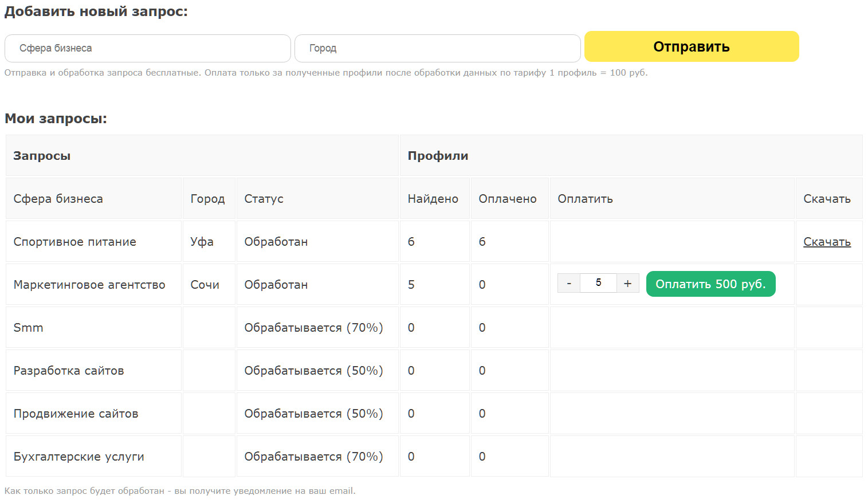Click the Разработка сайтов cell
The width and height of the screenshot is (868, 503).
pos(93,371)
